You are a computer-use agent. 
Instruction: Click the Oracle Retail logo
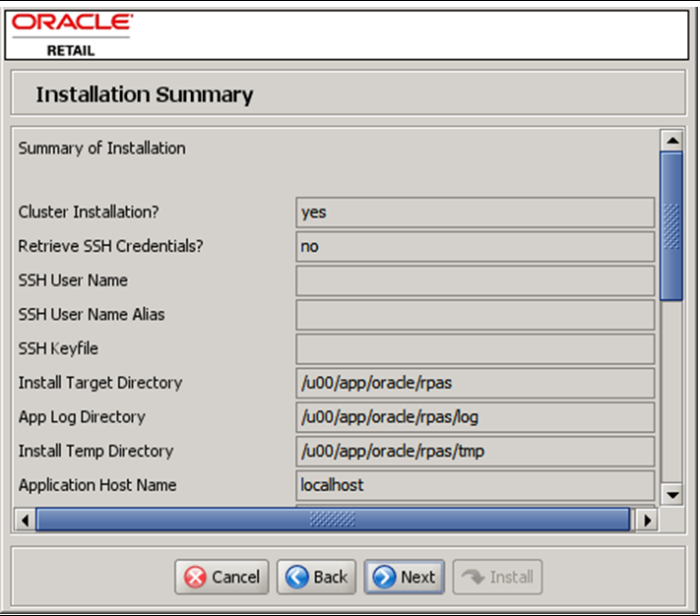pyautogui.click(x=72, y=34)
